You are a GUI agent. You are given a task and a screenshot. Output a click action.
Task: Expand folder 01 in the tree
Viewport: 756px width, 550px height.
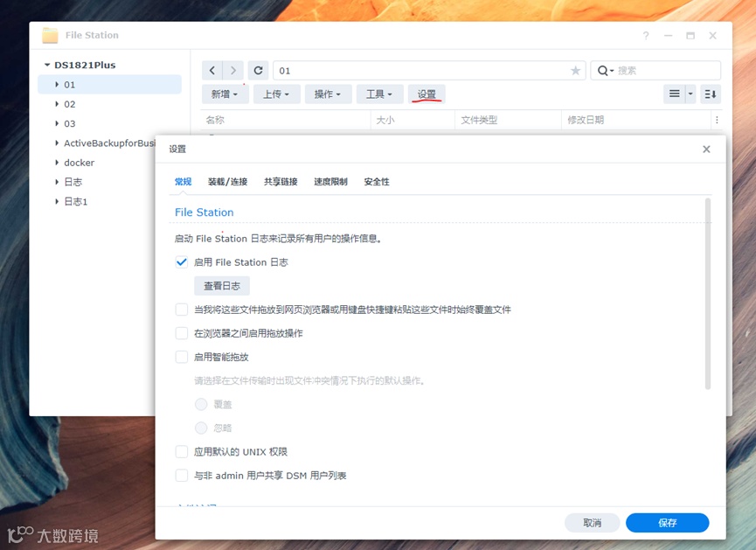pos(57,85)
